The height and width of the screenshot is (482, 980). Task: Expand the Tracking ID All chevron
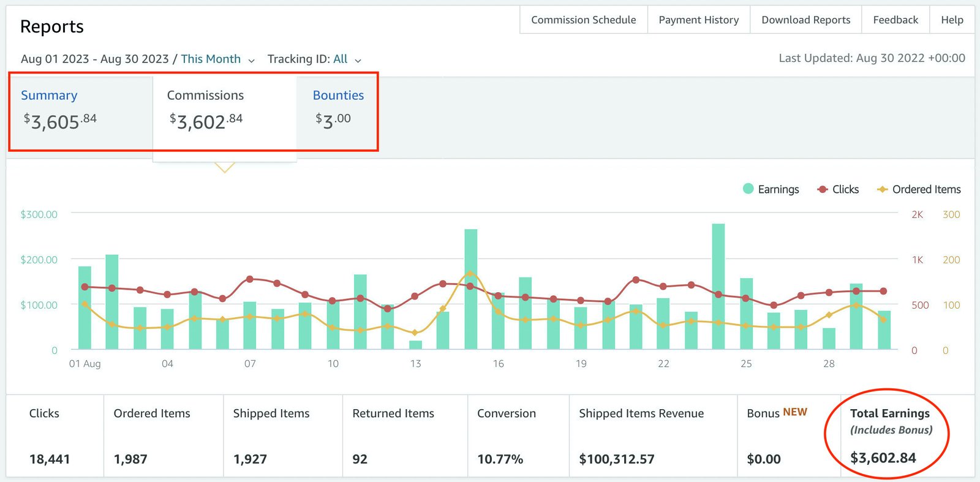pyautogui.click(x=358, y=60)
